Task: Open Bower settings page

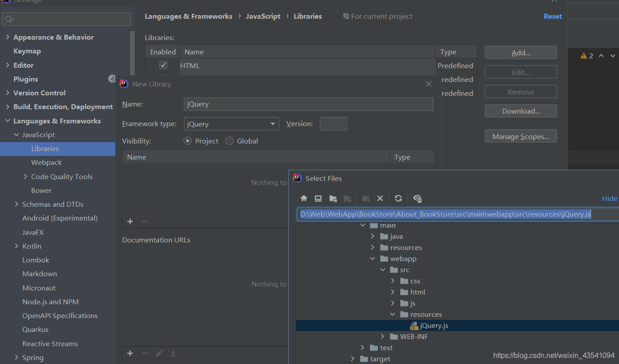Action: click(x=41, y=190)
